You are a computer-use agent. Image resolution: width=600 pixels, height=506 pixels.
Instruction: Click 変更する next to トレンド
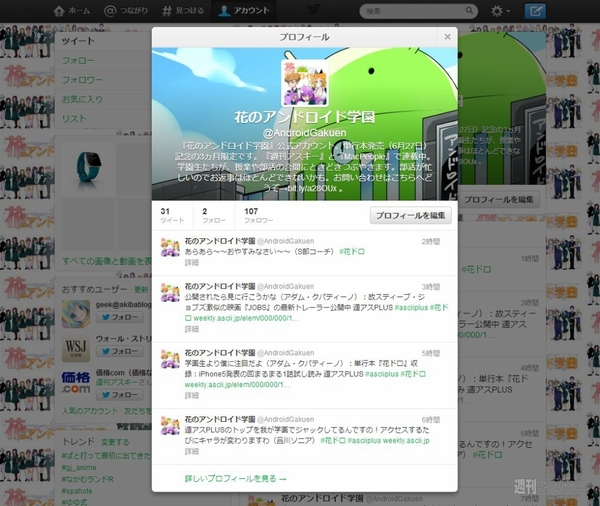(x=115, y=442)
